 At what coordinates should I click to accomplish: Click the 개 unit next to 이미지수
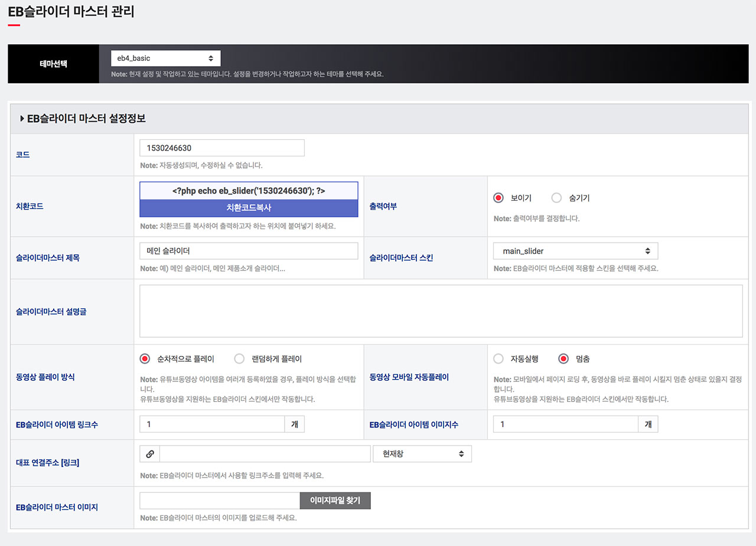pyautogui.click(x=648, y=424)
